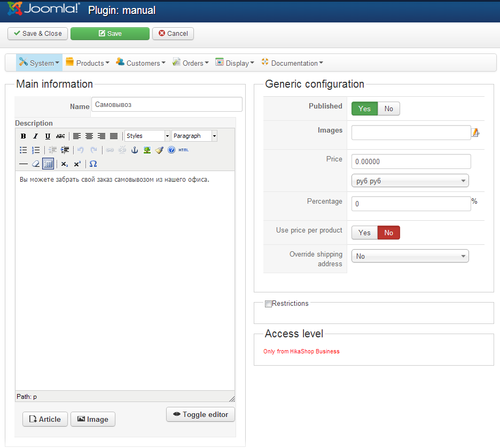This screenshot has width=500, height=448.
Task: Open the currency dropdown руб руб
Action: click(x=410, y=181)
